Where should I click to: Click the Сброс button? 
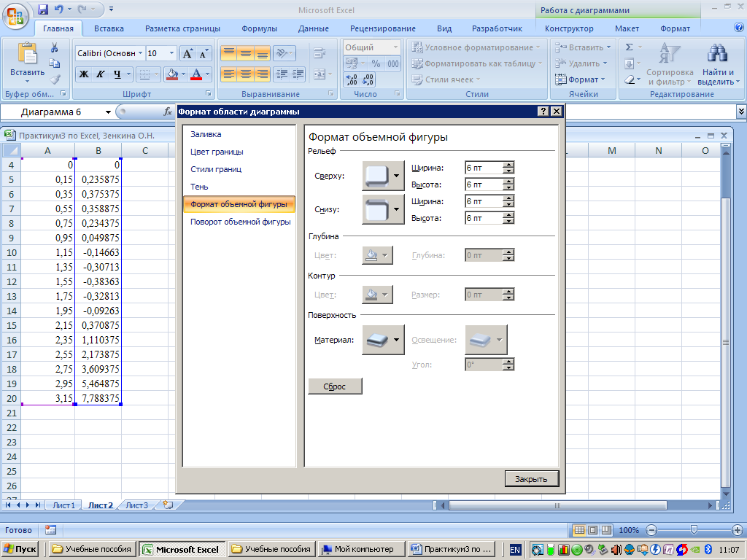pos(335,386)
